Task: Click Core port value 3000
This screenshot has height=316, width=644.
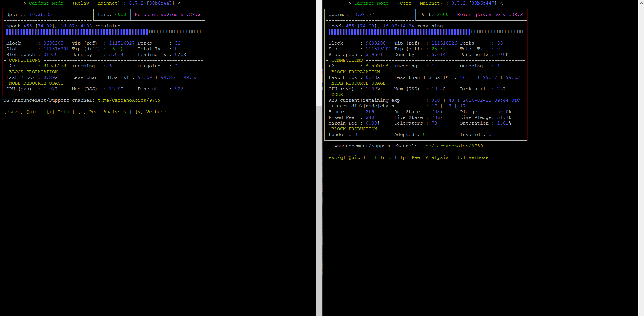Action: tap(443, 15)
